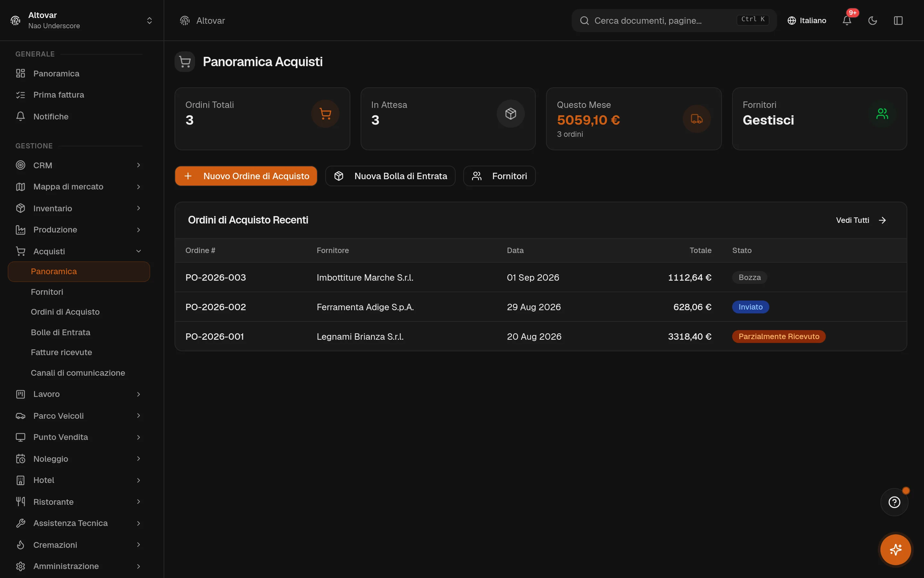
Task: Open the notifications bell in top bar
Action: [846, 21]
